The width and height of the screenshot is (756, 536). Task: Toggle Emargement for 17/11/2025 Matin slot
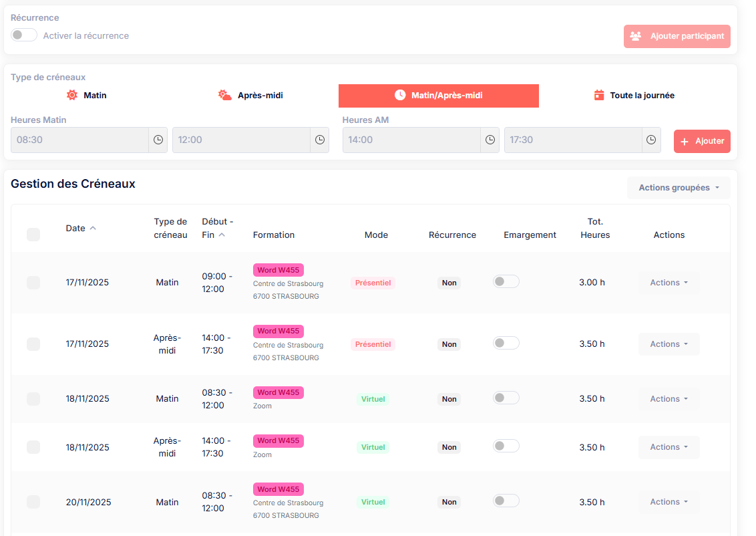click(x=506, y=282)
